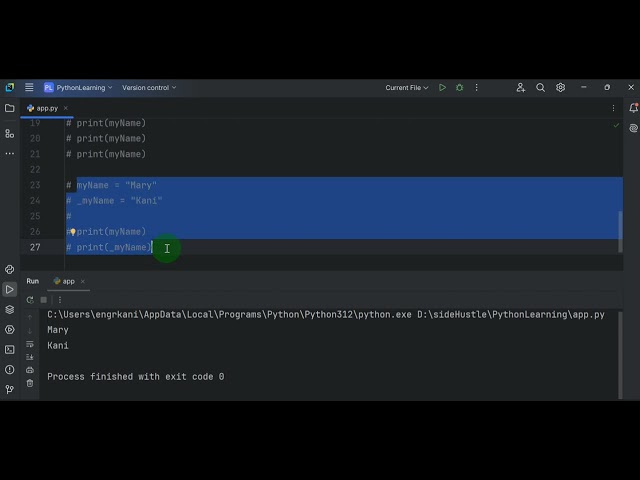This screenshot has height=480, width=640.
Task: Open the Python Console layers icon
Action: pos(9,309)
